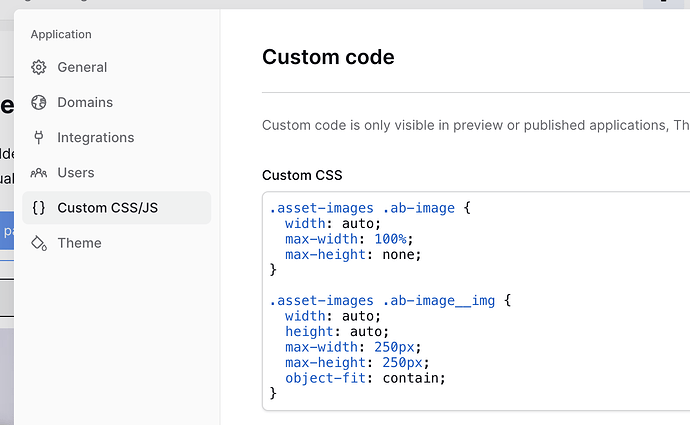Place cursor on the object-fit: contain line
690x425 pixels.
pyautogui.click(x=365, y=378)
